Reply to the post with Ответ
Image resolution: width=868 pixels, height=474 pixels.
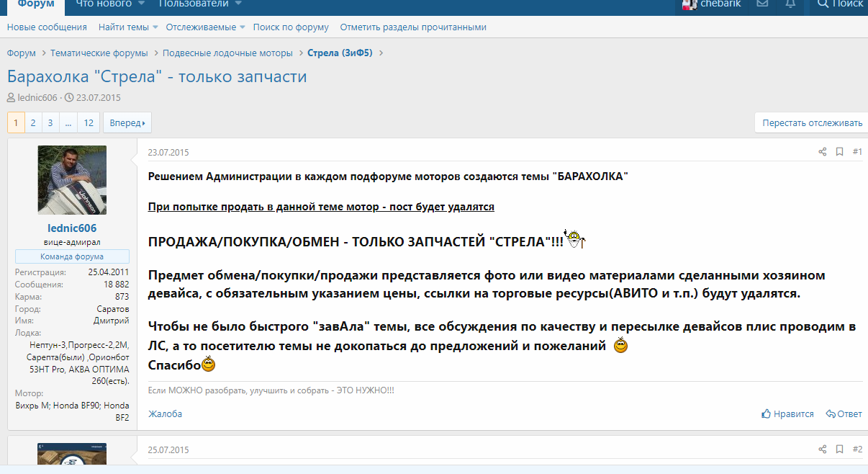pos(844,414)
